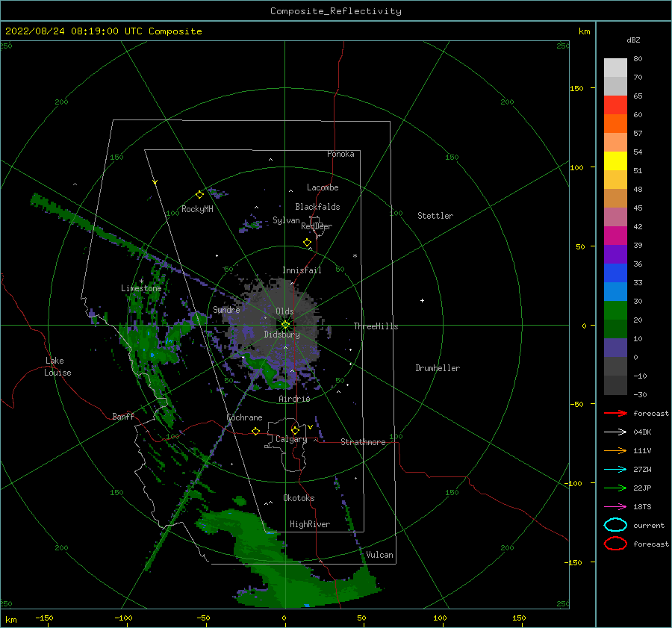
Task: Click the orange 111V arrow icon
Action: click(615, 450)
